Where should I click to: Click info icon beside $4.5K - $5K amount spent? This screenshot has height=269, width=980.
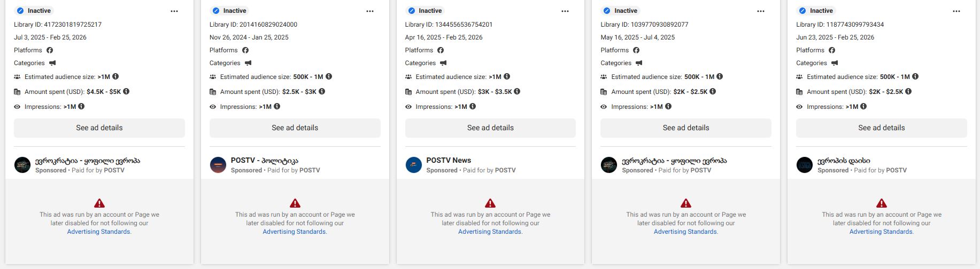pyautogui.click(x=126, y=91)
